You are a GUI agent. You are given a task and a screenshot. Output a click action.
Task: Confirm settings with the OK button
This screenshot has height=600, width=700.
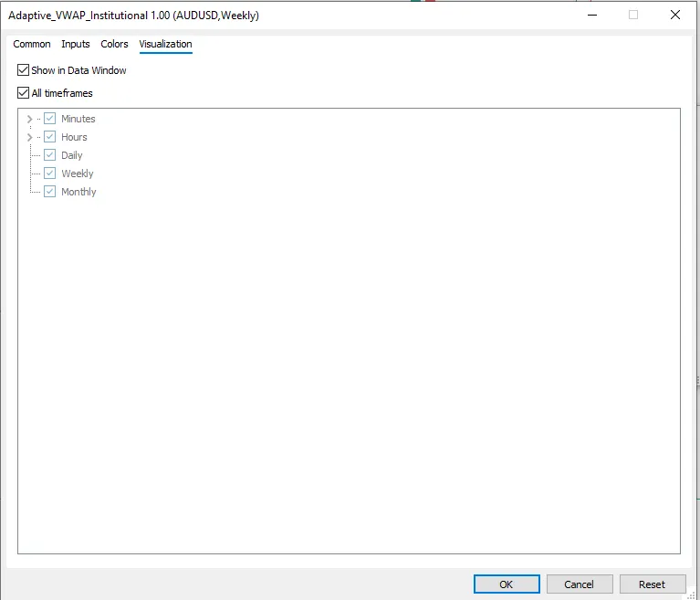(507, 584)
